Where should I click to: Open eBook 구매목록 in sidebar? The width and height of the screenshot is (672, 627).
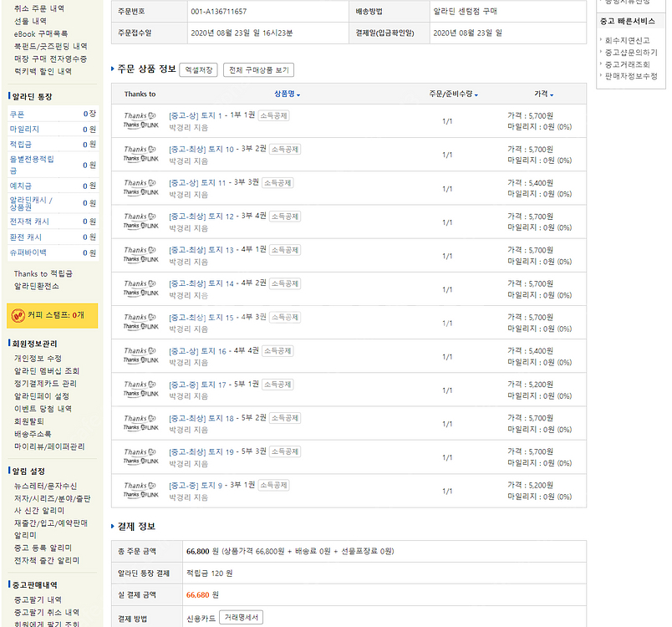(x=41, y=33)
